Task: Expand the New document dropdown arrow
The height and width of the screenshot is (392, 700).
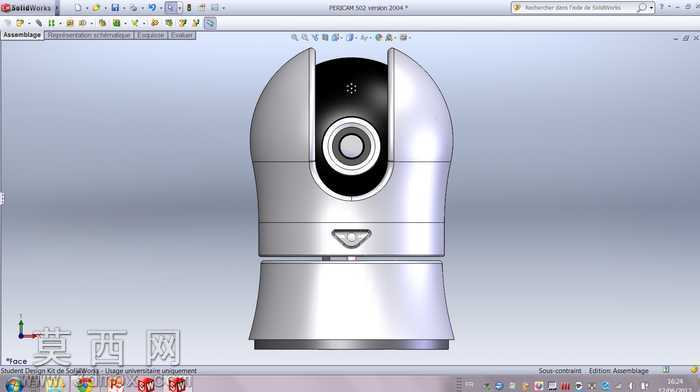Action: (x=87, y=8)
